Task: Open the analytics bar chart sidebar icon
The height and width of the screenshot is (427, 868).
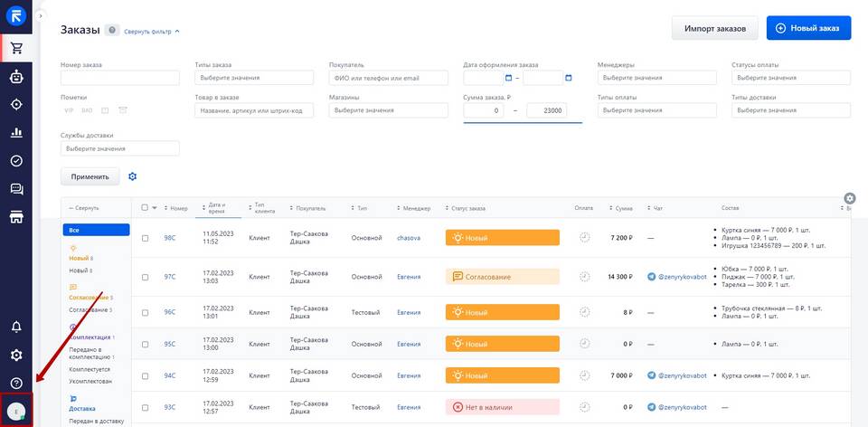Action: click(x=16, y=133)
